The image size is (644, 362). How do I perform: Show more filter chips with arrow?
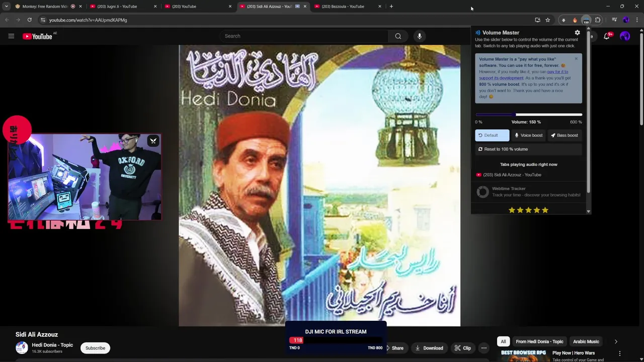(x=616, y=342)
